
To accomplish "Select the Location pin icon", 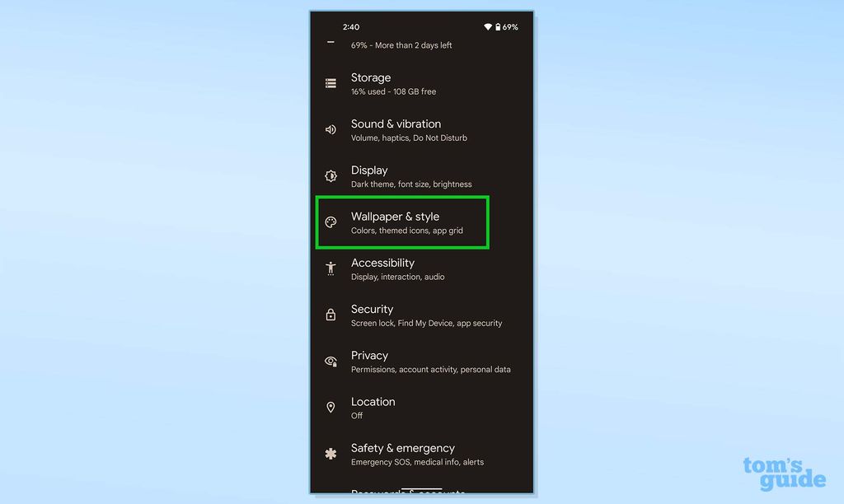I will (x=331, y=407).
